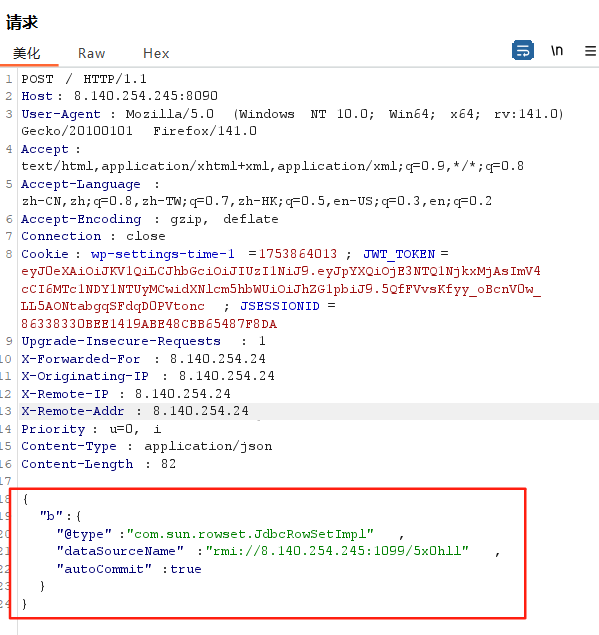
Task: Click the com.sun.rowset.JdbcRowSetImpl value
Action: click(250, 535)
